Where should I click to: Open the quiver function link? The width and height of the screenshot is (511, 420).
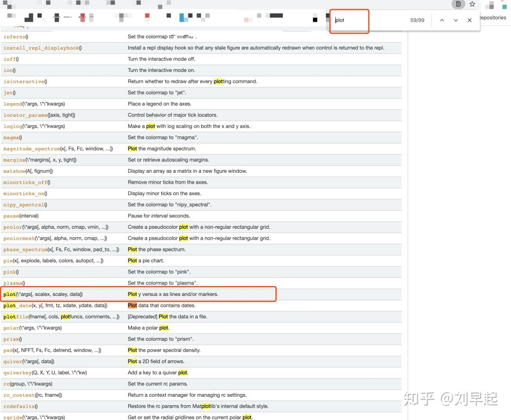(13, 362)
